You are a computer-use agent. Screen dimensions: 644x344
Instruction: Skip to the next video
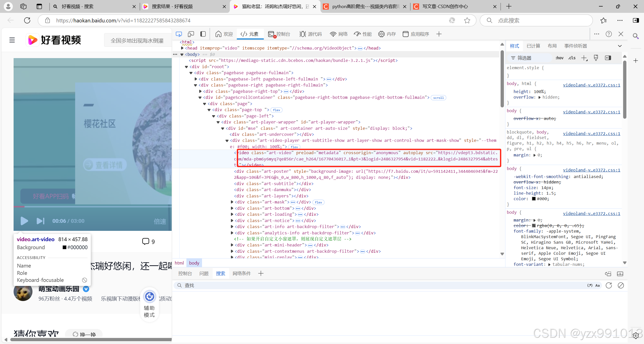click(40, 221)
